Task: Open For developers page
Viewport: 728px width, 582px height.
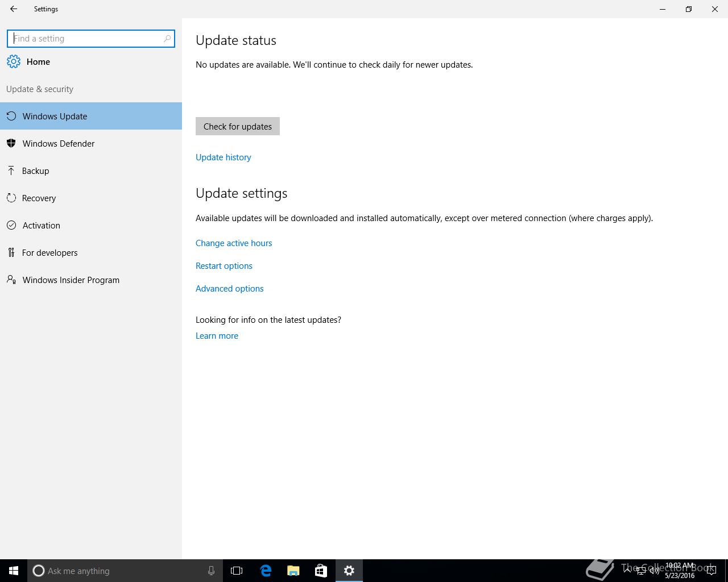Action: (91, 252)
